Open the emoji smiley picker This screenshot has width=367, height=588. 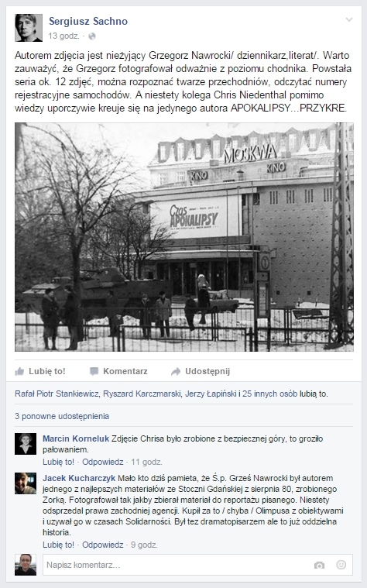[x=341, y=565]
